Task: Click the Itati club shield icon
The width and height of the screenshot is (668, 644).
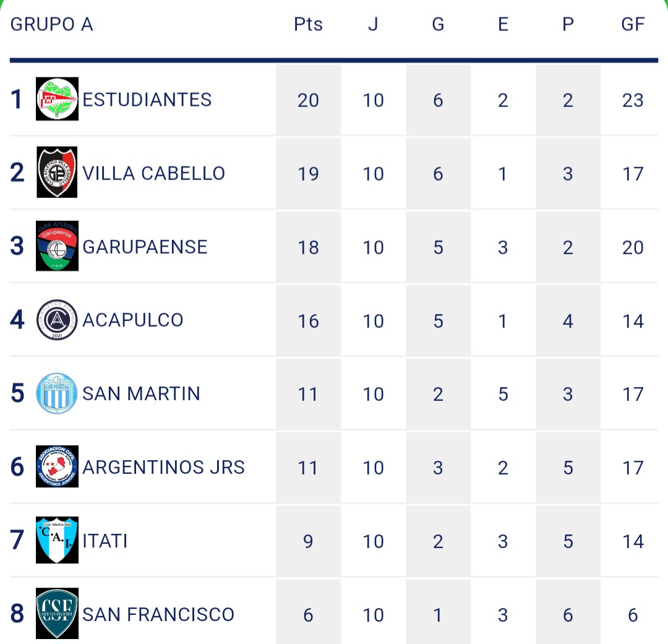Action: 57,540
